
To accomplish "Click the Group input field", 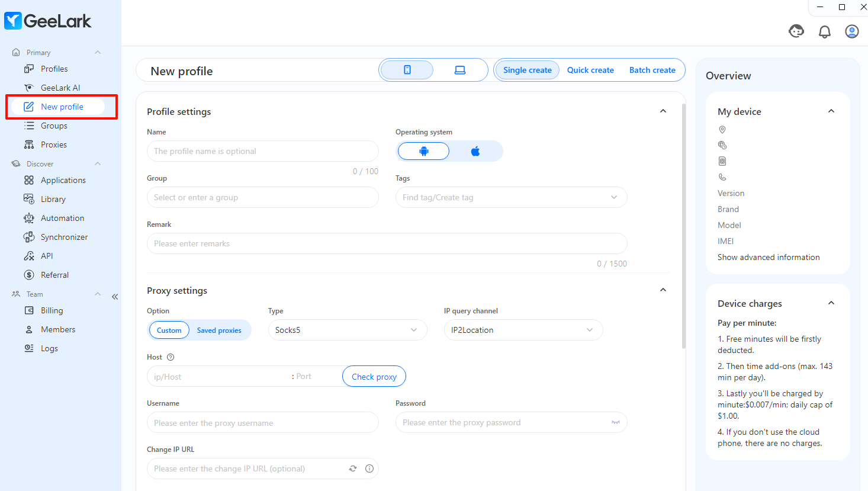I will click(262, 197).
